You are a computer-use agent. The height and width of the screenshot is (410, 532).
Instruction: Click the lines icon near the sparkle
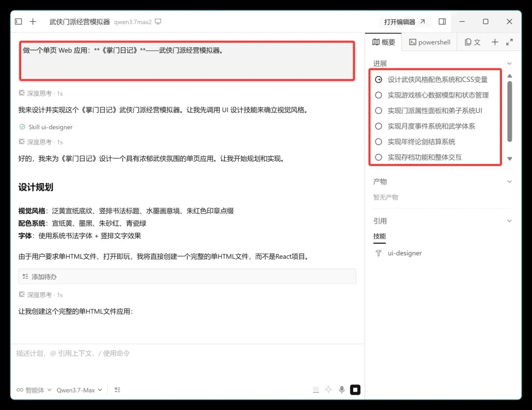(316, 390)
